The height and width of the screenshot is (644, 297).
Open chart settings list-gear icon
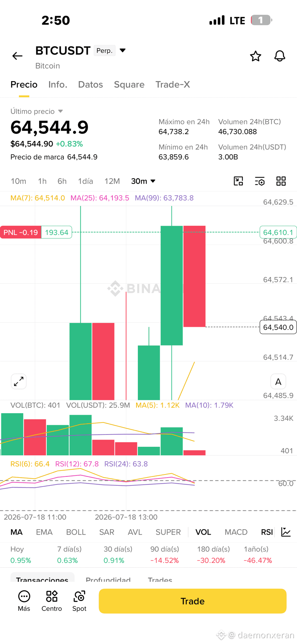pos(260,181)
